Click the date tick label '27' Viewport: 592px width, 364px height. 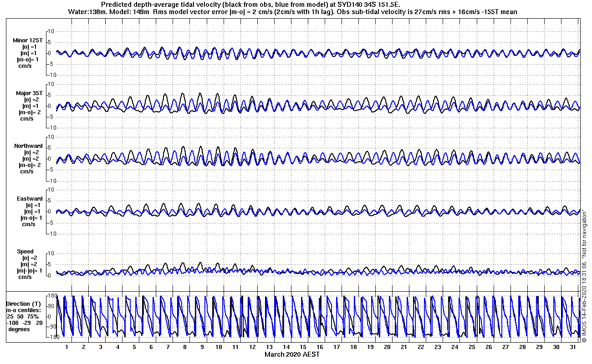coord(505,347)
